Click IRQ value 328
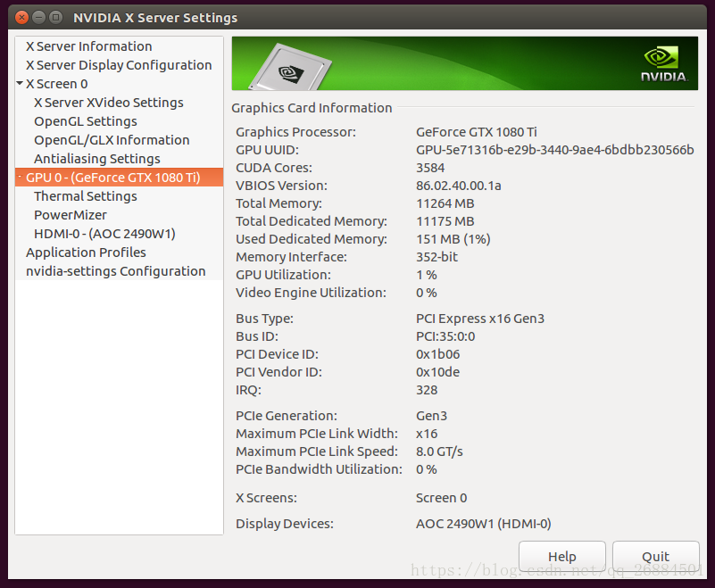The height and width of the screenshot is (588, 715). tap(427, 390)
